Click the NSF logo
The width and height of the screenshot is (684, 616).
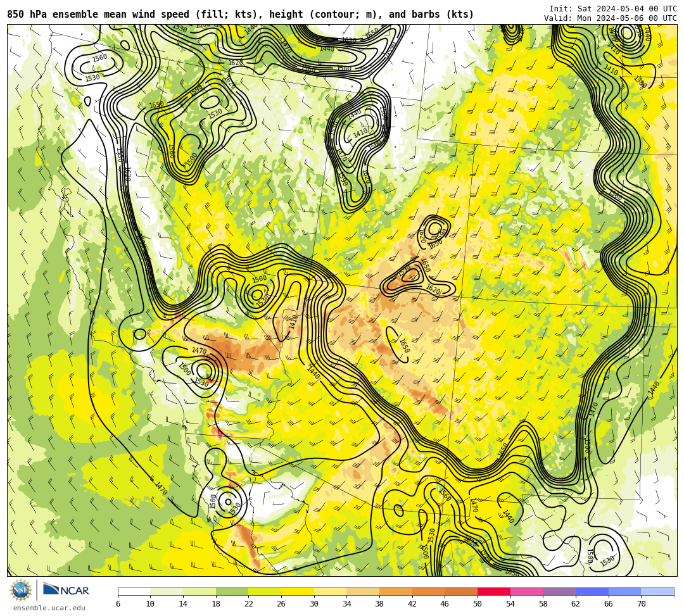pyautogui.click(x=21, y=590)
